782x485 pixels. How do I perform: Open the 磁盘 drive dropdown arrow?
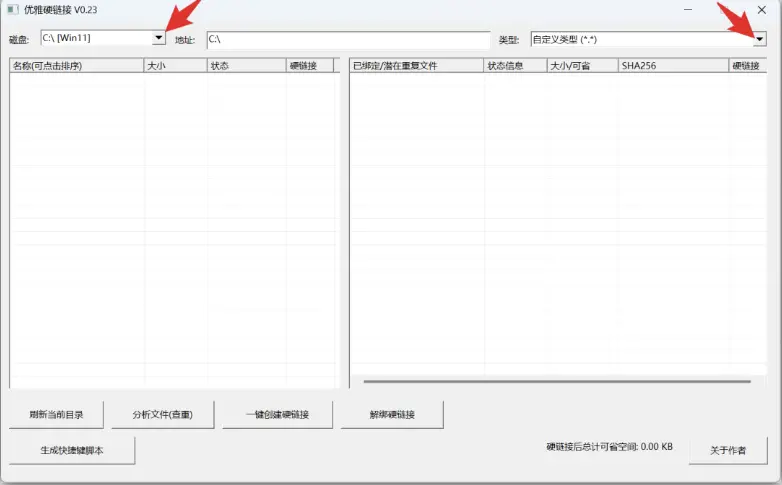click(159, 38)
